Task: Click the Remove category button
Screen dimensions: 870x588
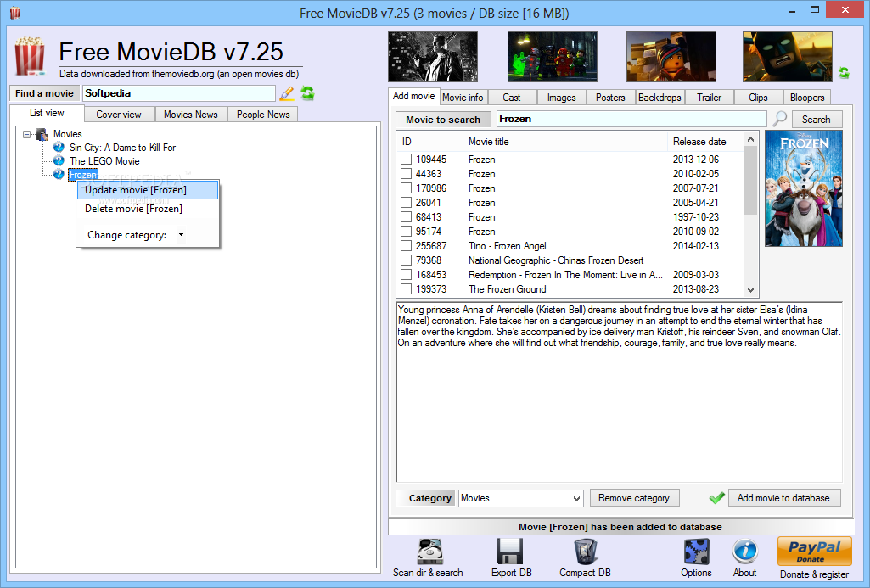Action: (634, 497)
